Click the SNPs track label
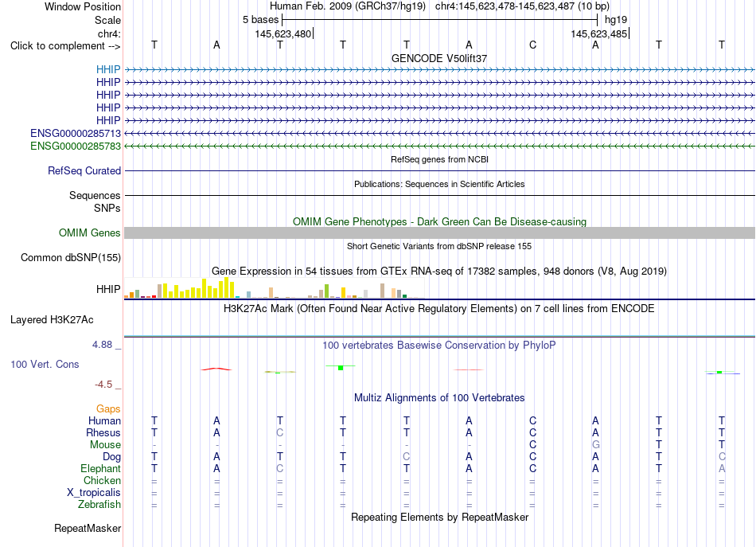756x547 pixels. (107, 208)
